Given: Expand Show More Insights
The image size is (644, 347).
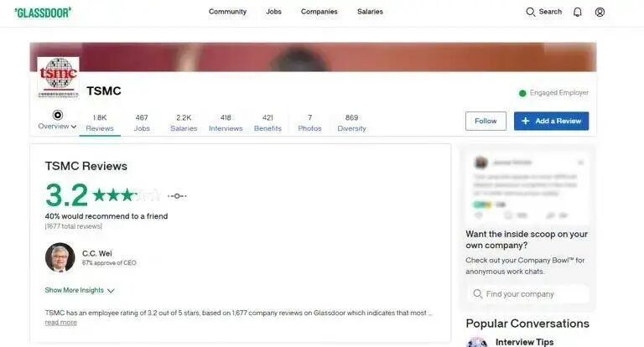Looking at the screenshot, I should click(80, 290).
